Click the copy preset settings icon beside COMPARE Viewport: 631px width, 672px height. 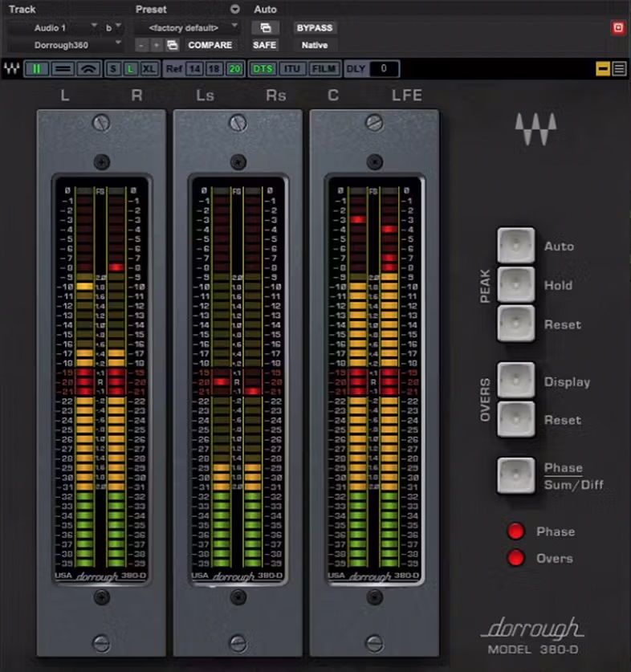(x=172, y=45)
